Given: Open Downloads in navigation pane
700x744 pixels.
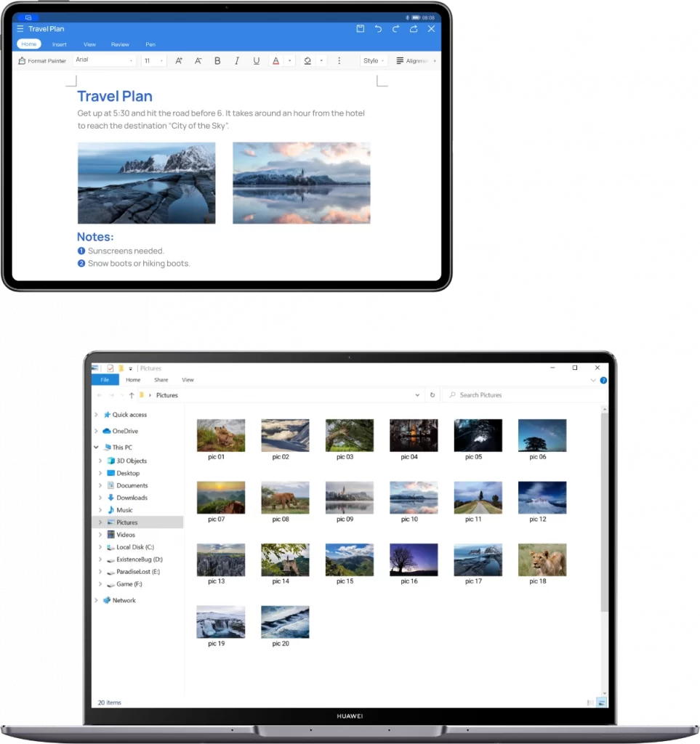Looking at the screenshot, I should 127,498.
